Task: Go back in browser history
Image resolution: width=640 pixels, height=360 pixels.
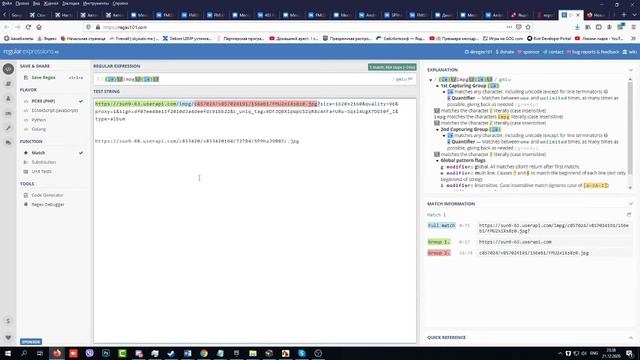Action: click(x=7, y=27)
